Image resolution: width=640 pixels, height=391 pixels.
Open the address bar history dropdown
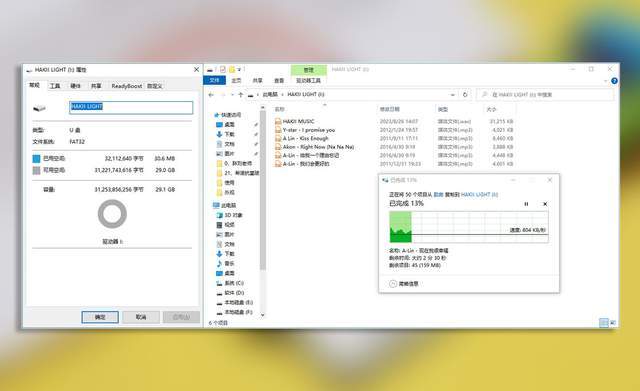pyautogui.click(x=453, y=95)
